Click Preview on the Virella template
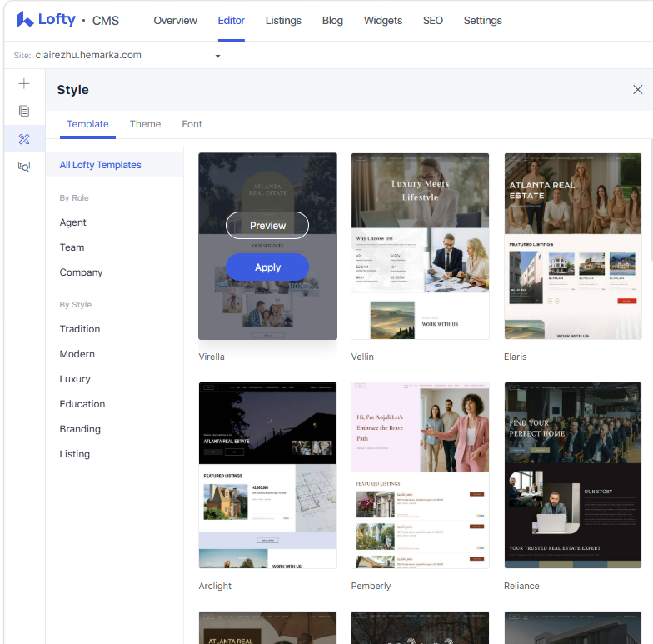 point(267,225)
